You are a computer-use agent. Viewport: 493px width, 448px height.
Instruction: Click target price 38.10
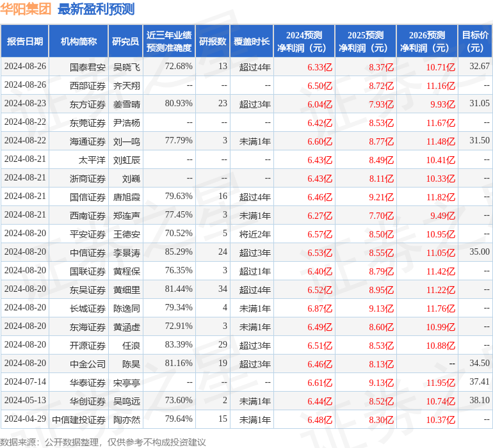coord(480,400)
